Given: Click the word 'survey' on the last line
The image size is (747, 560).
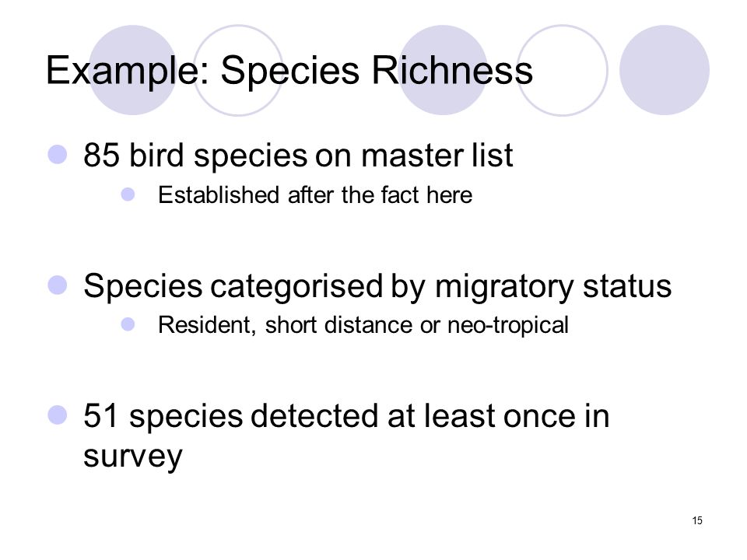Looking at the screenshot, I should click(133, 457).
